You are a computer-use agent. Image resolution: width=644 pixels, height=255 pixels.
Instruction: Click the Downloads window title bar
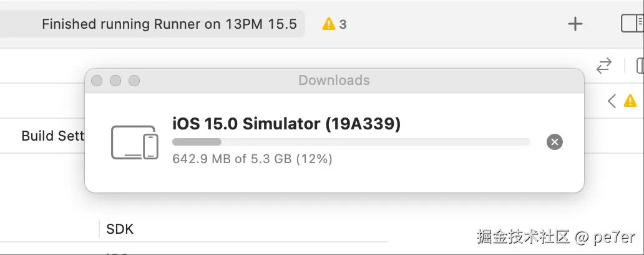pos(334,81)
